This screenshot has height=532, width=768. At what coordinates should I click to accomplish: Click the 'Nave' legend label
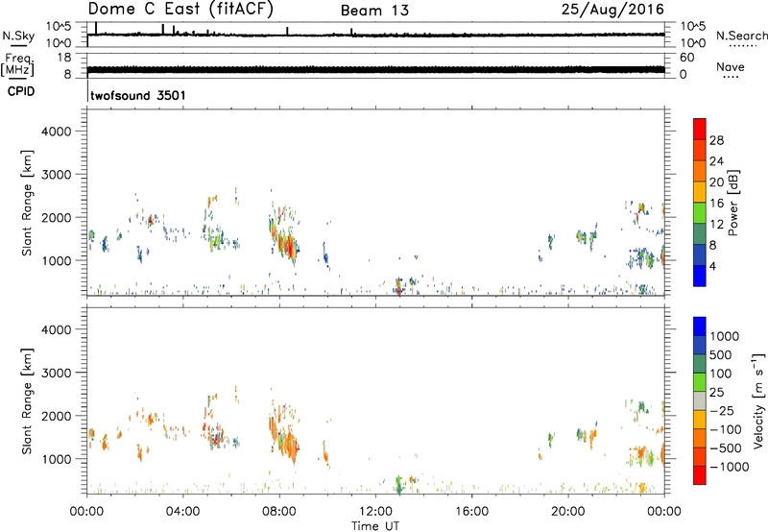tap(731, 66)
